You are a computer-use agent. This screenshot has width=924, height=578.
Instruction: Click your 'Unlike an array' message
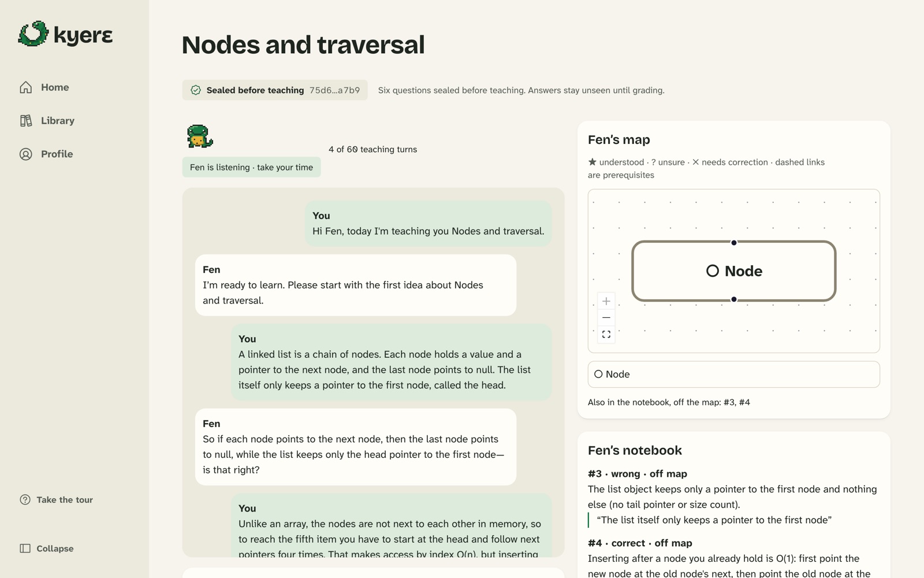pyautogui.click(x=392, y=525)
